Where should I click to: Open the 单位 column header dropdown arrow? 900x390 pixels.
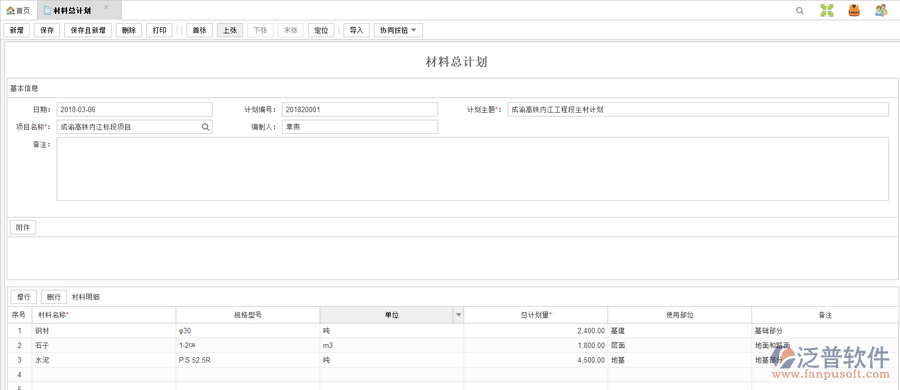point(458,315)
